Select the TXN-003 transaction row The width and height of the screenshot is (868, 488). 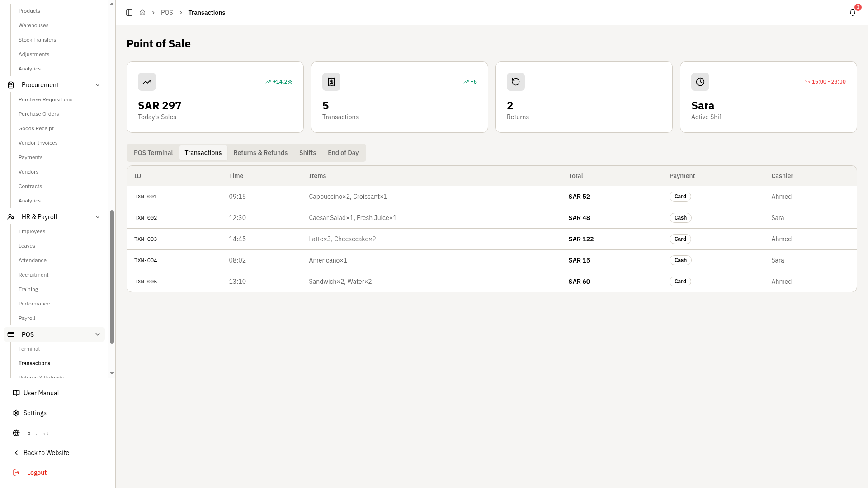pyautogui.click(x=491, y=239)
